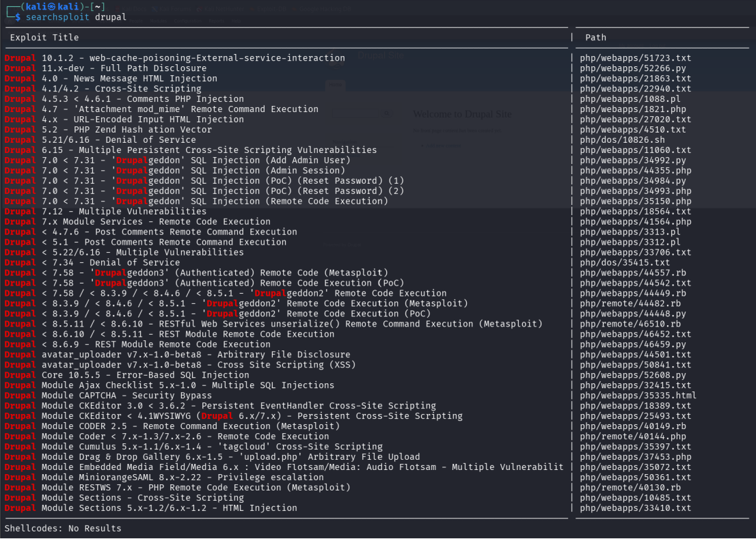Click 'Drupal 5.2 - PHP Zend Hash ation Vector'
Image resolution: width=756 pixels, height=539 pixels.
[x=108, y=130]
